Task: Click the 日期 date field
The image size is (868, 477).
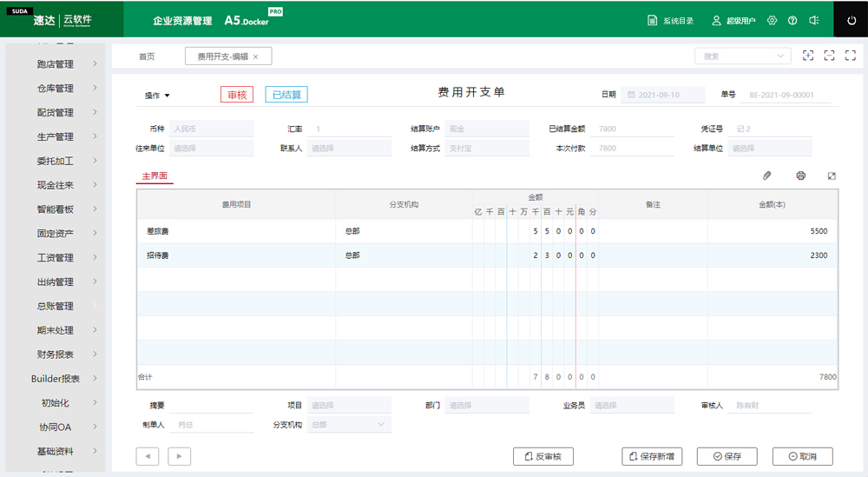Action: (662, 95)
